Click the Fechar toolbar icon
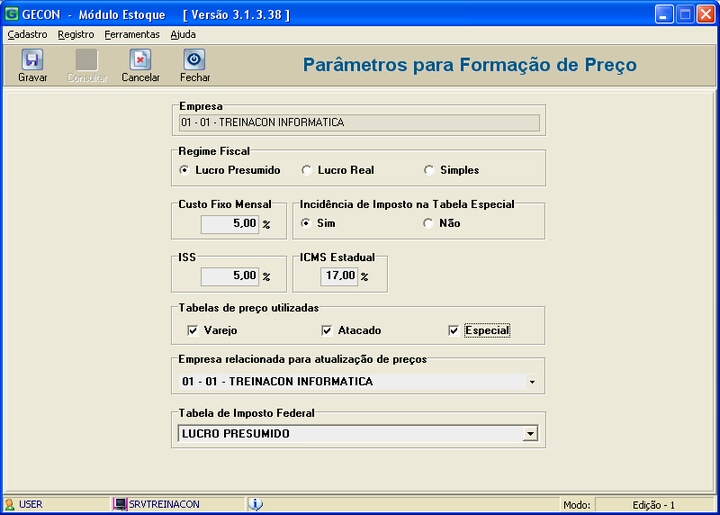The width and height of the screenshot is (720, 515). click(x=194, y=60)
